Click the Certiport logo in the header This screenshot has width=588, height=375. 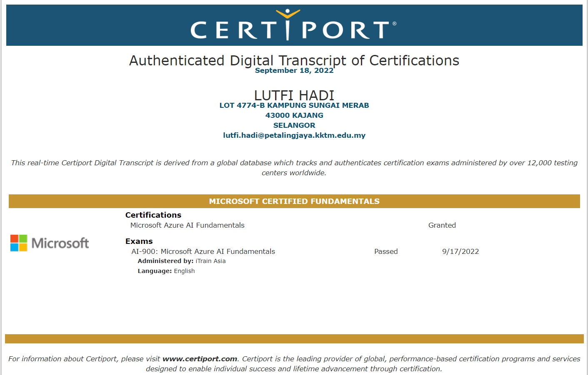(x=293, y=26)
